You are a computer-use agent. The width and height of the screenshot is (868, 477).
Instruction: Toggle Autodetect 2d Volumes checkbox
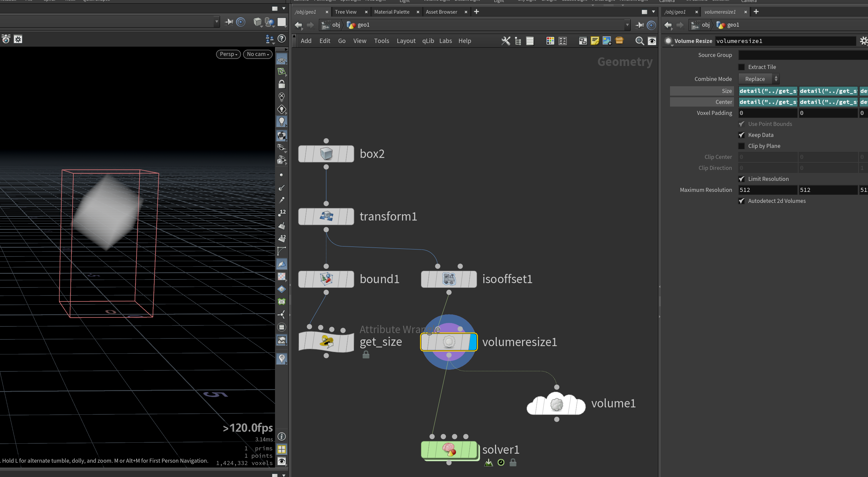pyautogui.click(x=742, y=201)
